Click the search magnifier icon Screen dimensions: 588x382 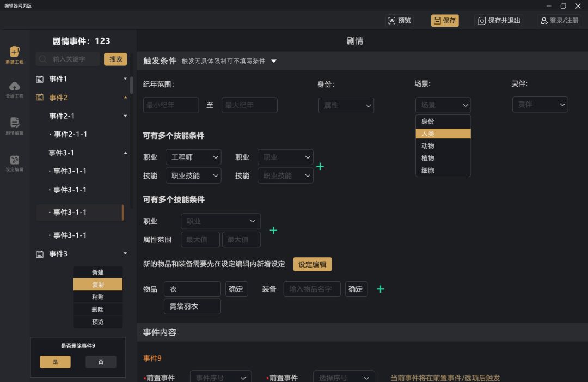click(43, 59)
